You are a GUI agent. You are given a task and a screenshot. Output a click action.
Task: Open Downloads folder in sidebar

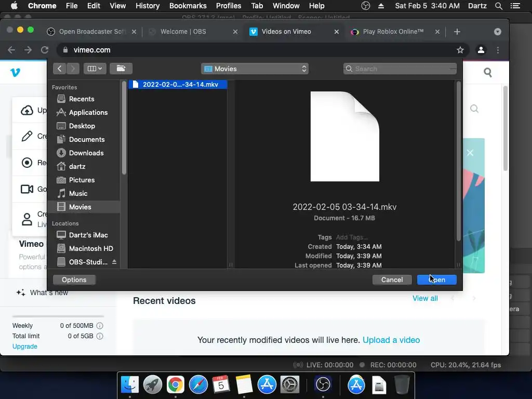pos(86,153)
